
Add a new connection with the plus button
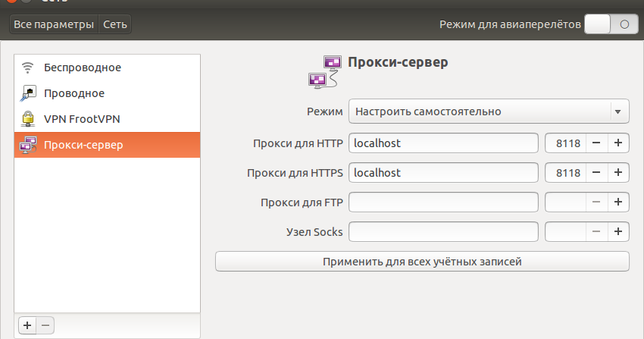point(27,325)
